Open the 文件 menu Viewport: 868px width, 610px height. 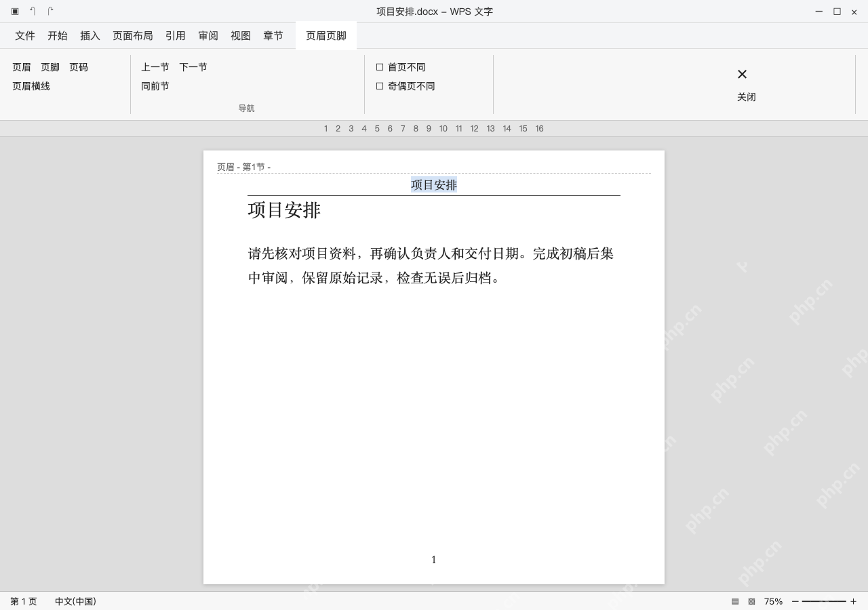pos(25,36)
